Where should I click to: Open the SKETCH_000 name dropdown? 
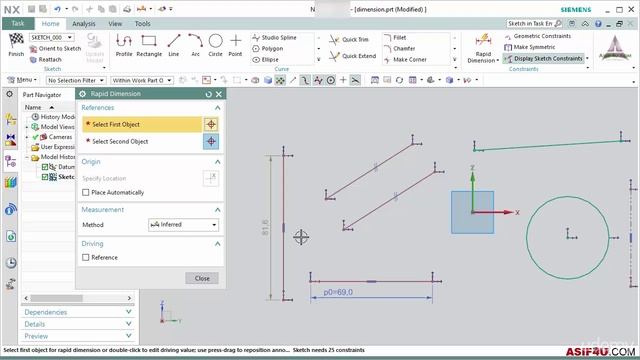70,38
